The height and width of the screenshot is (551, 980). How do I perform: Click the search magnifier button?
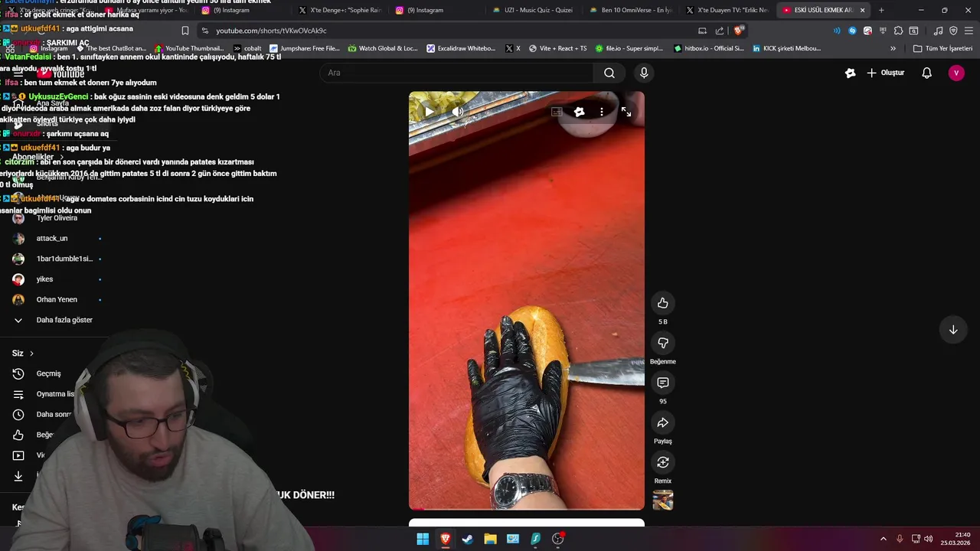point(609,73)
